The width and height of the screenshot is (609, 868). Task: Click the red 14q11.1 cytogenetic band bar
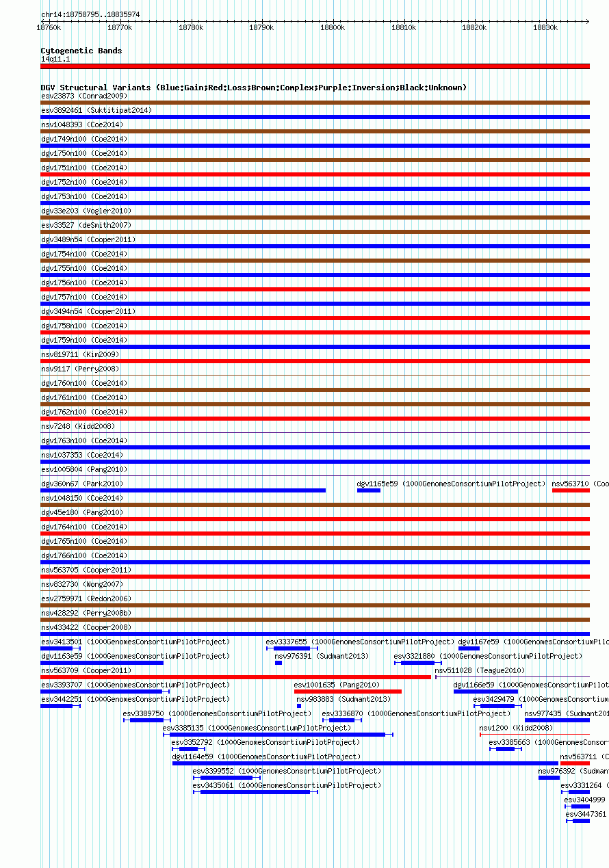(x=315, y=66)
